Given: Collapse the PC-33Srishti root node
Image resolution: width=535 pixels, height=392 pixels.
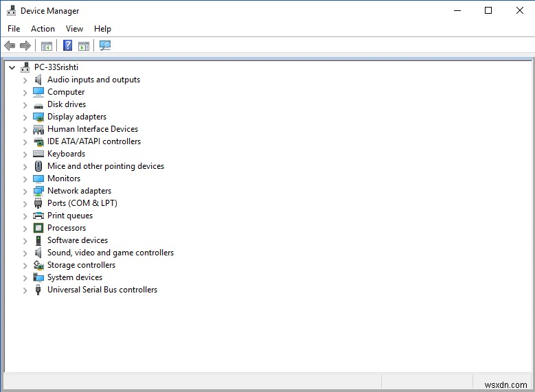Looking at the screenshot, I should pos(12,67).
